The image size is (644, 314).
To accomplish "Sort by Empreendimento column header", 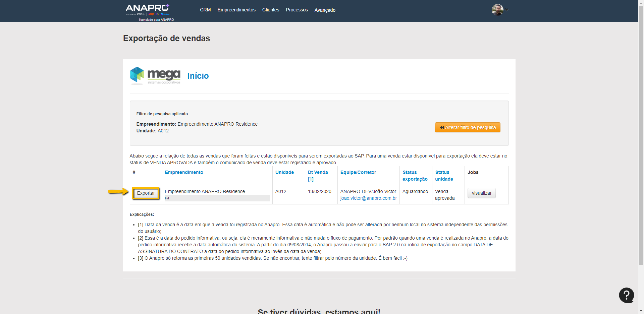I will 184,172.
